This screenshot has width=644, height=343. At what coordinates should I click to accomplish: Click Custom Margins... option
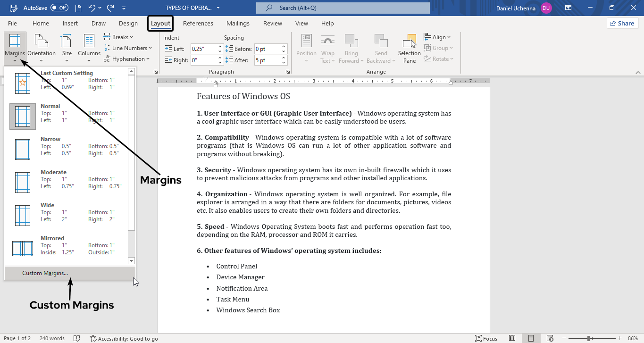[x=45, y=273]
